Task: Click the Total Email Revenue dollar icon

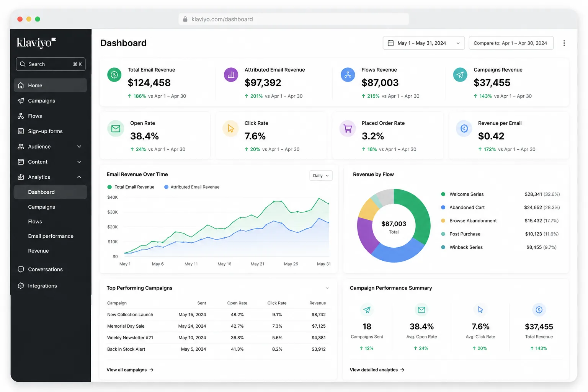Action: (114, 75)
